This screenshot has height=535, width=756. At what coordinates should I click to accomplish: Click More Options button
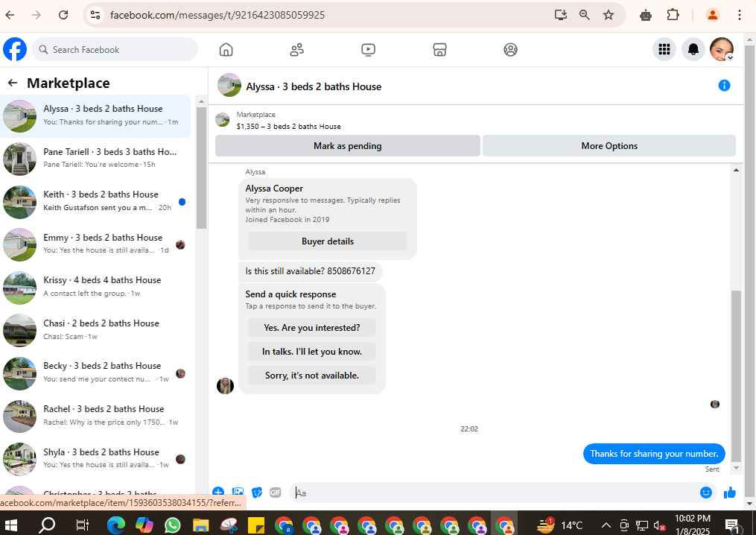[609, 146]
